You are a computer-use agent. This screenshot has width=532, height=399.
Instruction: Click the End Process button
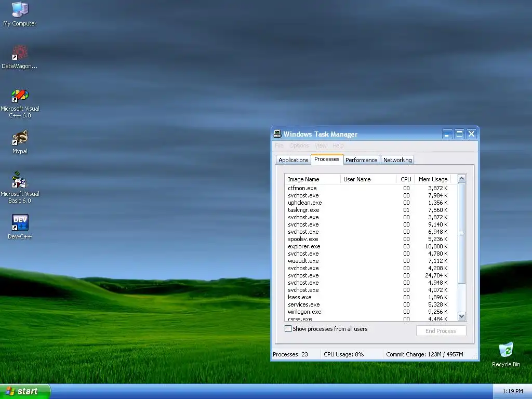coord(441,331)
